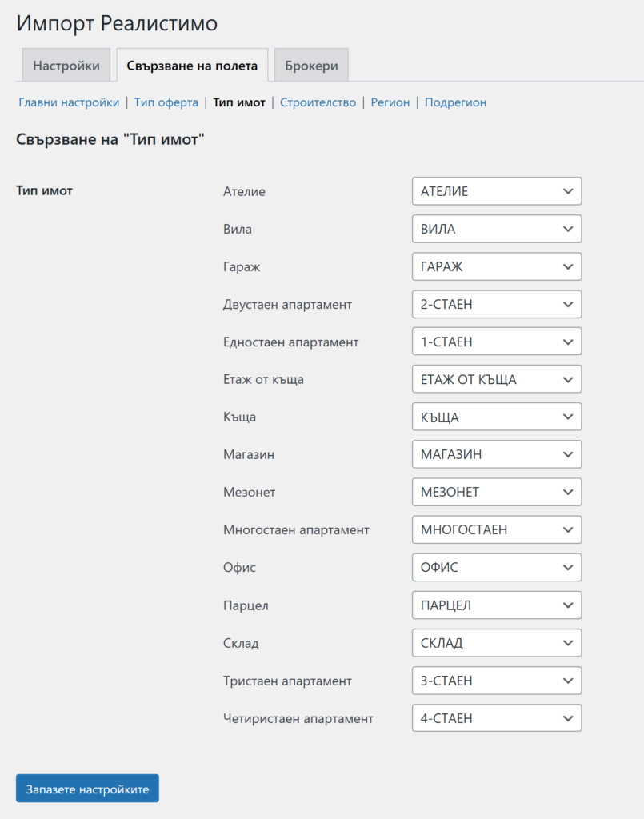644x819 pixels.
Task: Go to Главни настройки section link
Action: tap(69, 102)
